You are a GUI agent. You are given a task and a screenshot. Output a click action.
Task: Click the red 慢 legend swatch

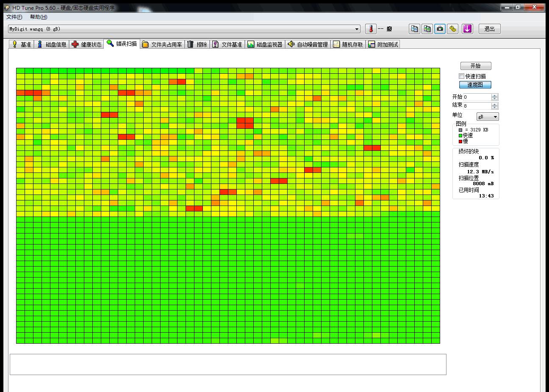coord(460,142)
